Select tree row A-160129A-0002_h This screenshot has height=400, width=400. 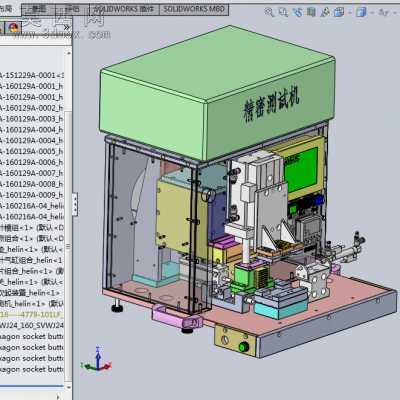[x=32, y=108]
